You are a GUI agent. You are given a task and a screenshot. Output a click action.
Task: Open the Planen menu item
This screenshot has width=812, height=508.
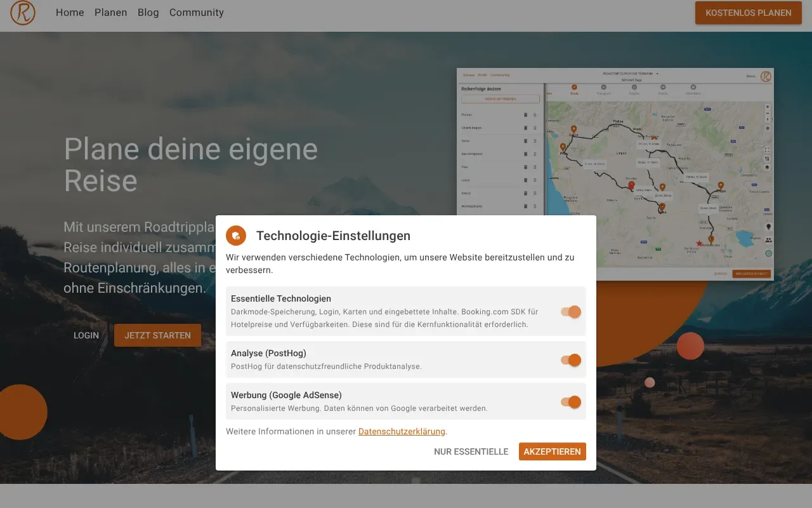click(110, 12)
